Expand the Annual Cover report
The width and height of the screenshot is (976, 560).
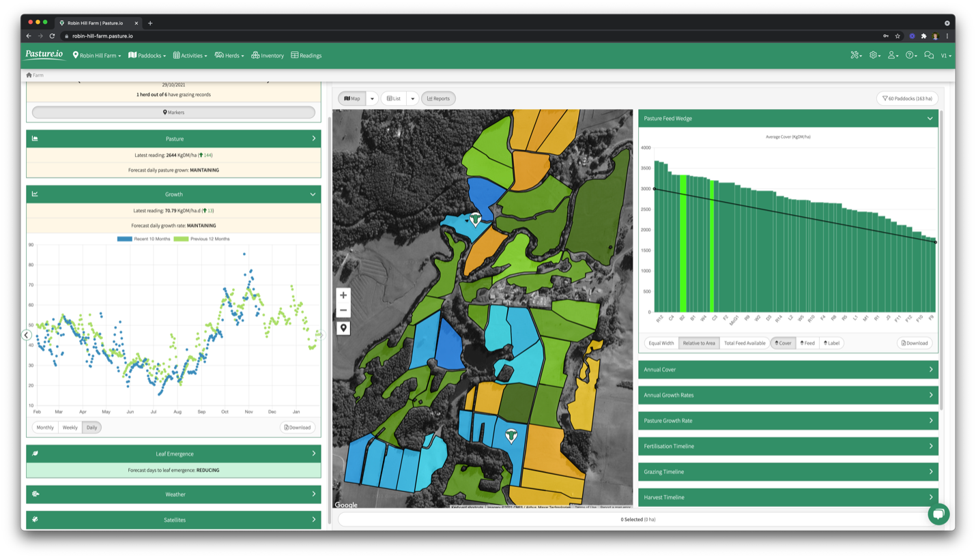(788, 370)
